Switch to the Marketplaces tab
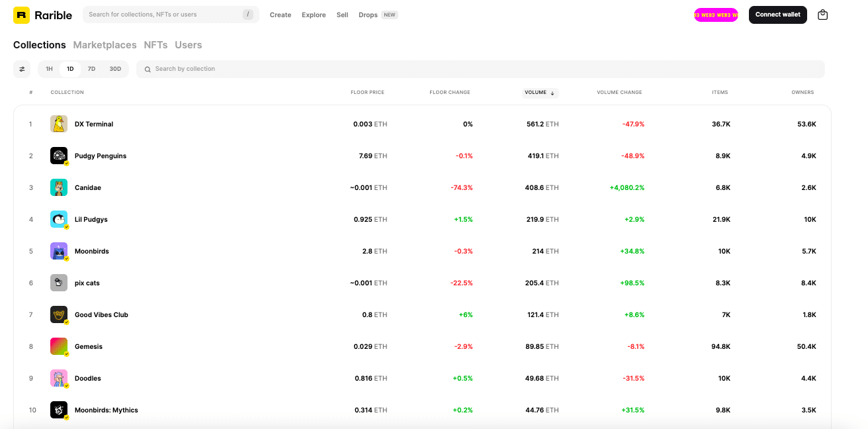868x429 pixels. pos(105,45)
